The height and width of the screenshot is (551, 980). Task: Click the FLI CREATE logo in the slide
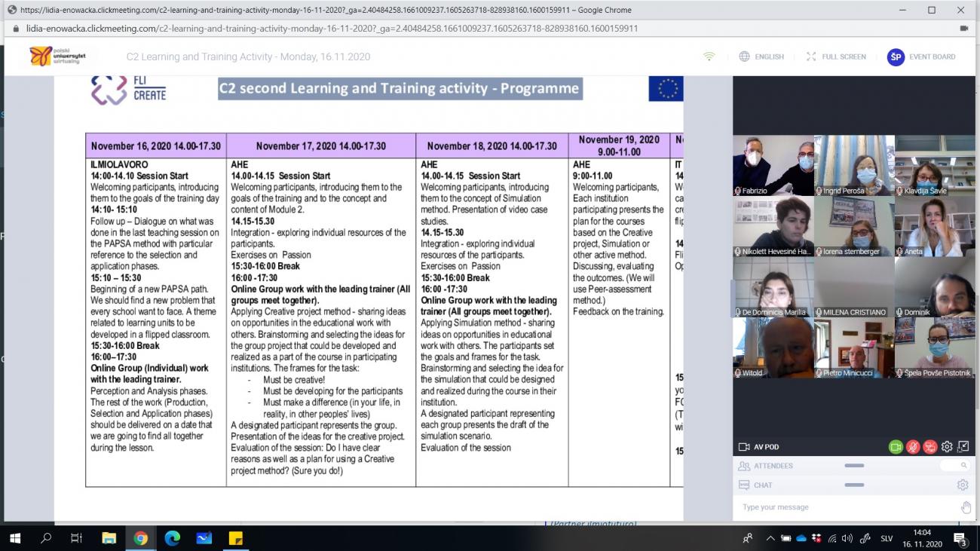[x=129, y=89]
